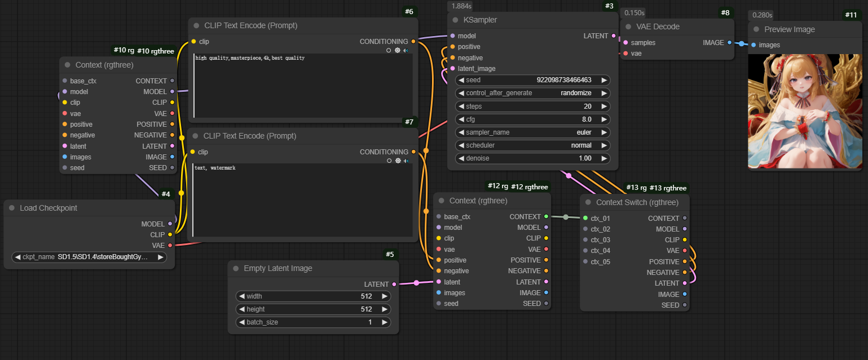Click the generated anime preview image

805,112
